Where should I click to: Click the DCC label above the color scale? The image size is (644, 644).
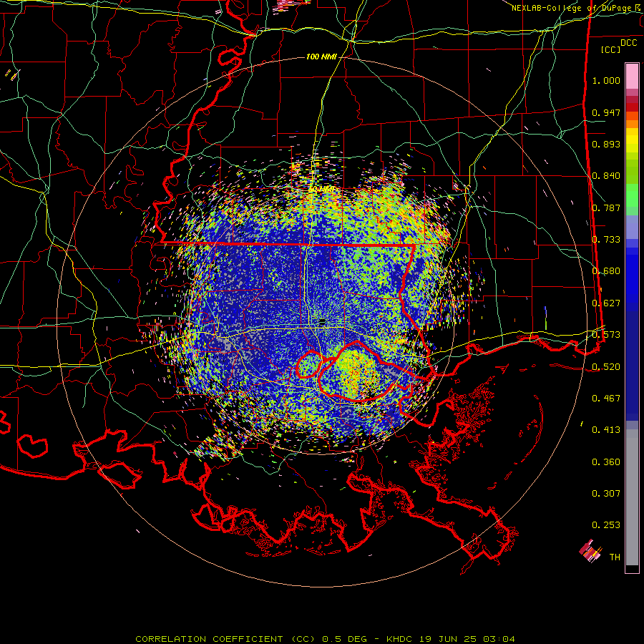click(x=628, y=43)
